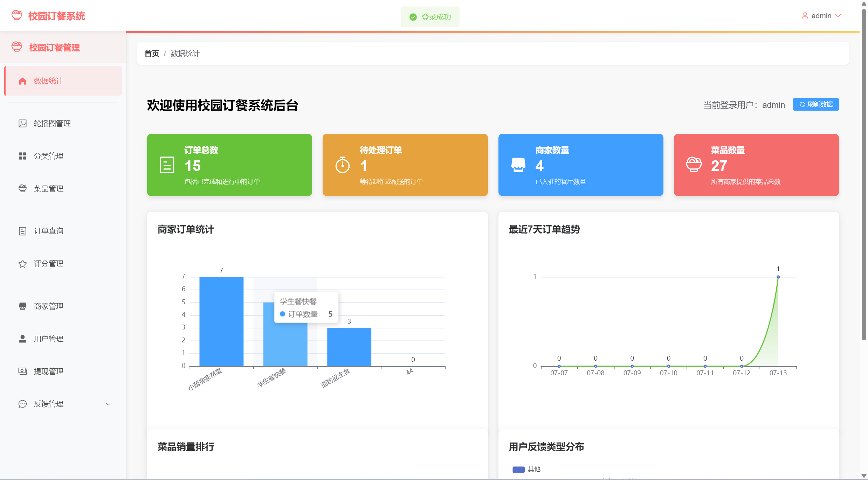Click the merchant management store icon
Viewport: 868px width, 480px height.
22,306
